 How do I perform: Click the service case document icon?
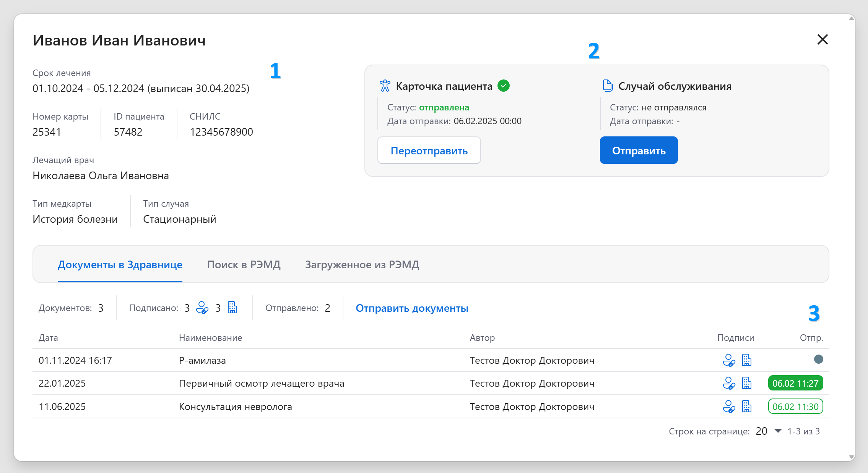tap(608, 86)
